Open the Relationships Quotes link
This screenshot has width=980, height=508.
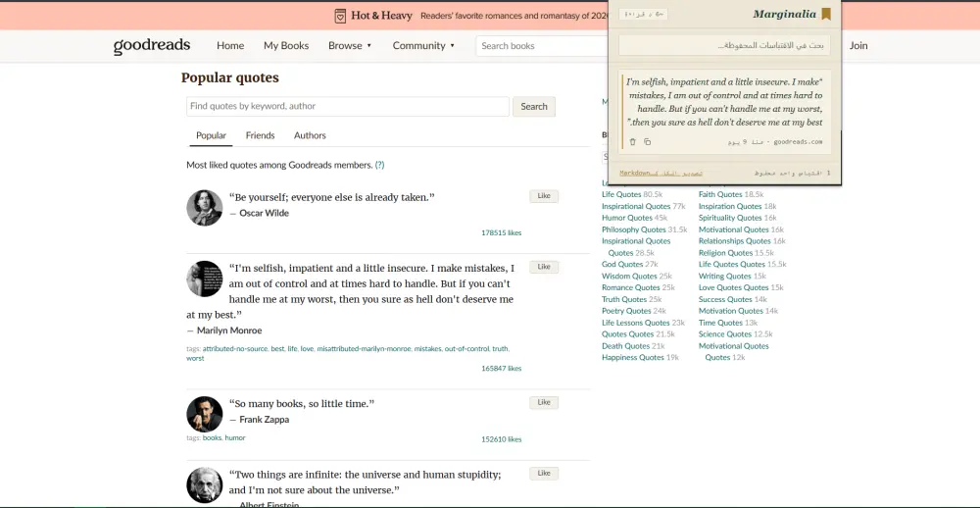[x=734, y=241]
